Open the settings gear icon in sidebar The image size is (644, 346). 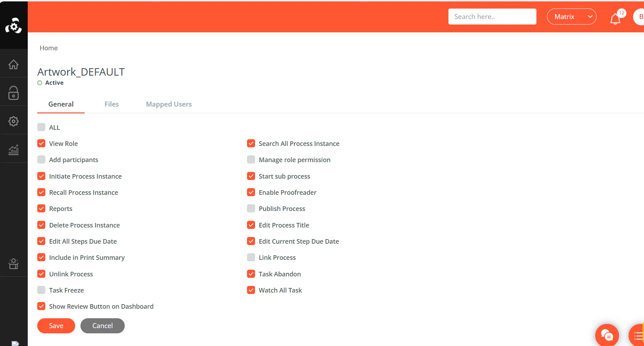pos(14,121)
